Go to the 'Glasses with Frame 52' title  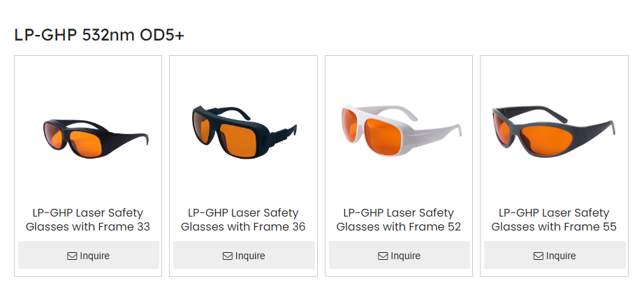point(399,226)
